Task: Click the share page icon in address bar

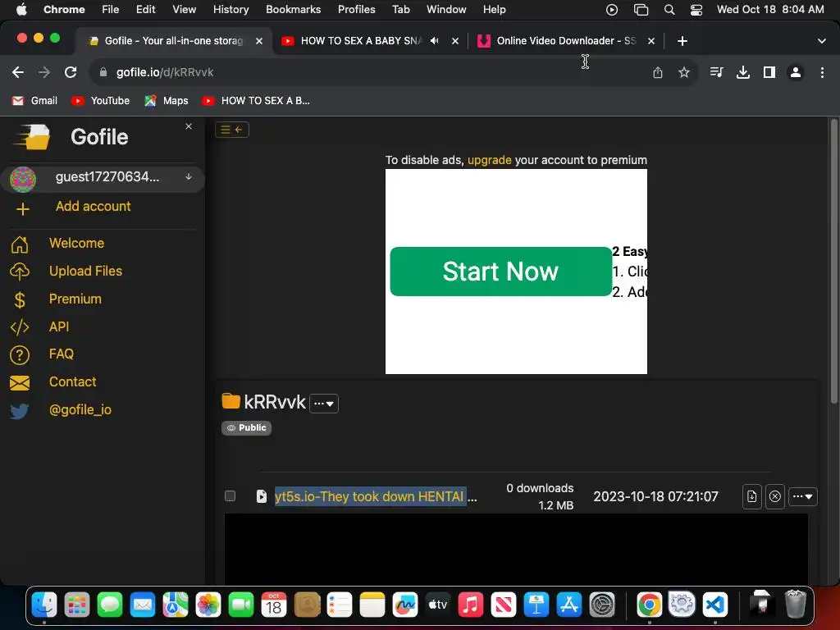Action: tap(658, 72)
